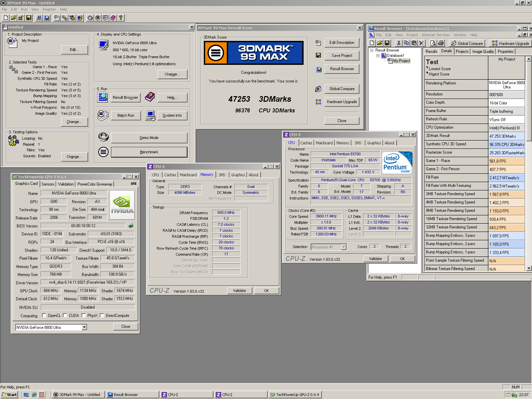Click the Batch Run stacked-pages icon in 3DMark toolbar
The width and height of the screenshot is (532, 399).
pos(105,18)
